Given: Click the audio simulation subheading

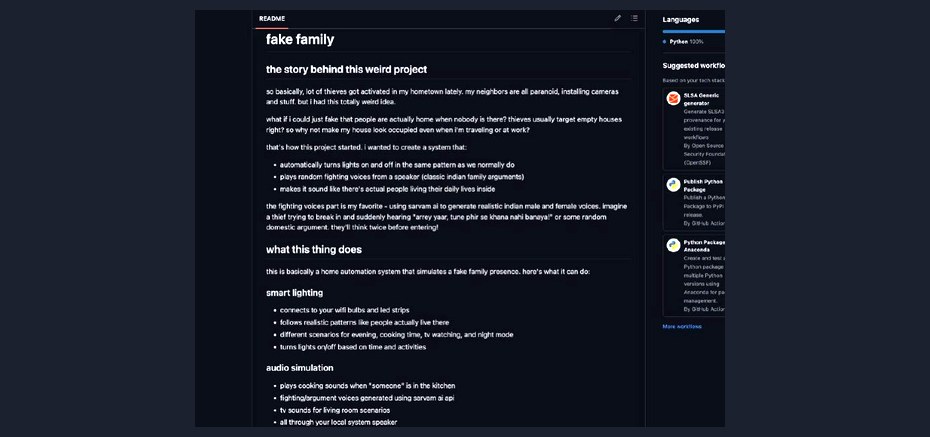Looking at the screenshot, I should pos(300,368).
